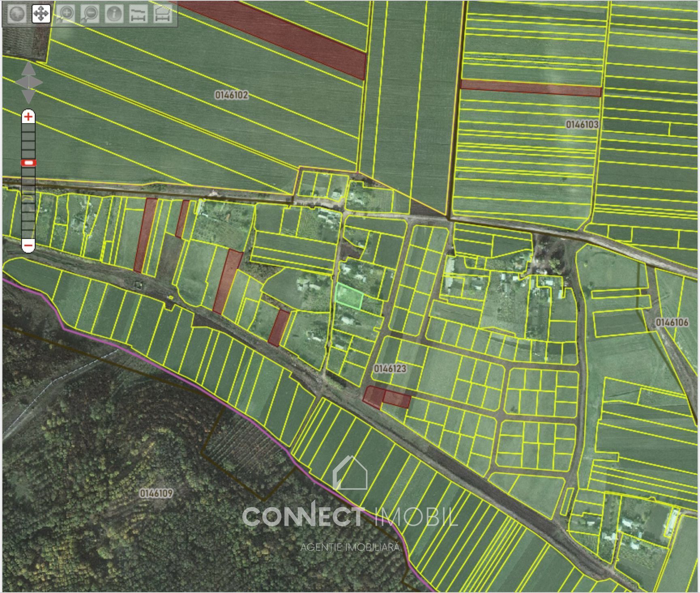Pan the map right with the arrow
Viewport: 700px width, 593px height.
(36, 83)
